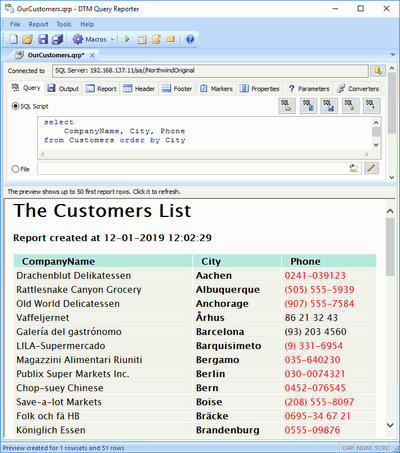
Task: Click the Phone column header
Action: coord(329,261)
